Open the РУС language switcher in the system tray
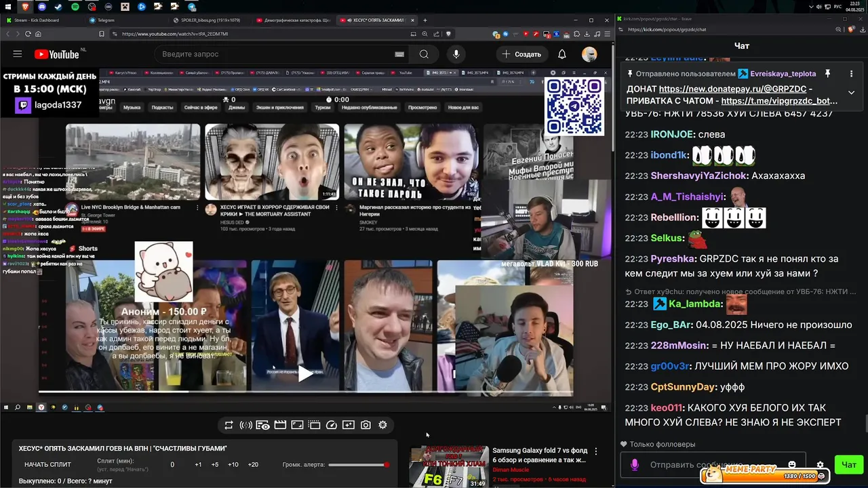This screenshot has height=488, width=868. point(837,6)
